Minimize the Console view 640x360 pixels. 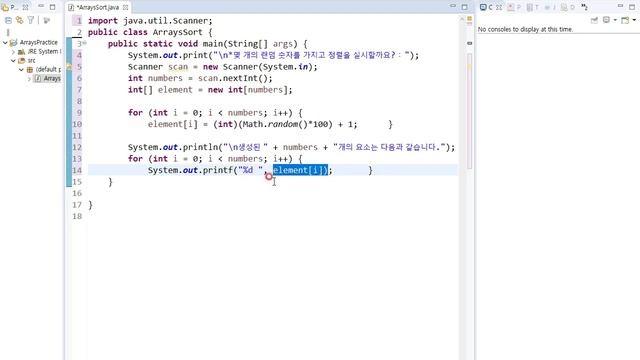620,7
